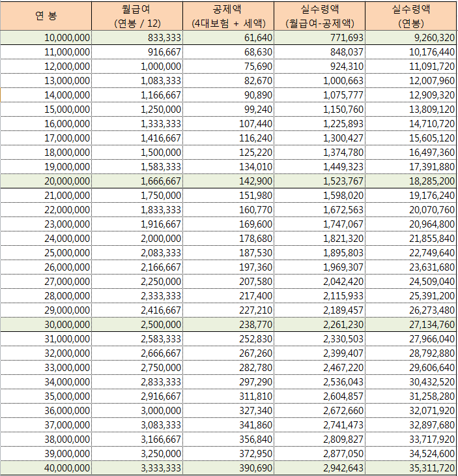Click monthly pay cell 2,833,333

click(x=137, y=382)
